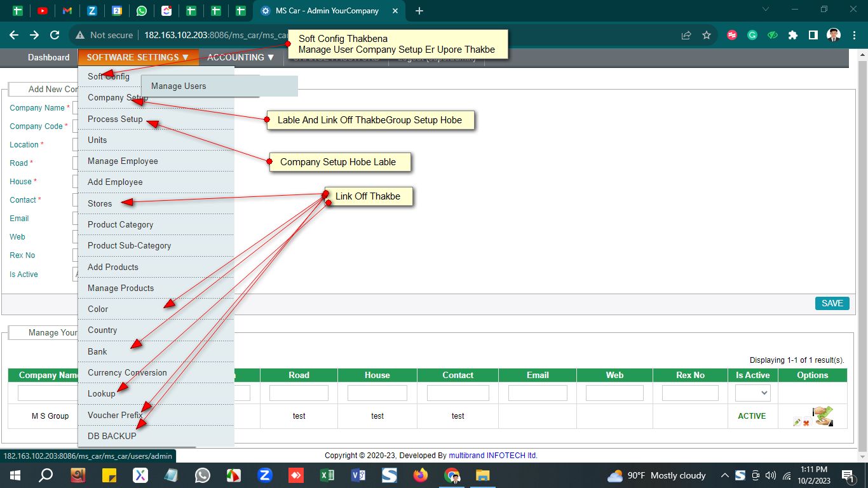The image size is (868, 488).
Task: Switch to the Google Calendar browser tab
Action: coord(116,11)
